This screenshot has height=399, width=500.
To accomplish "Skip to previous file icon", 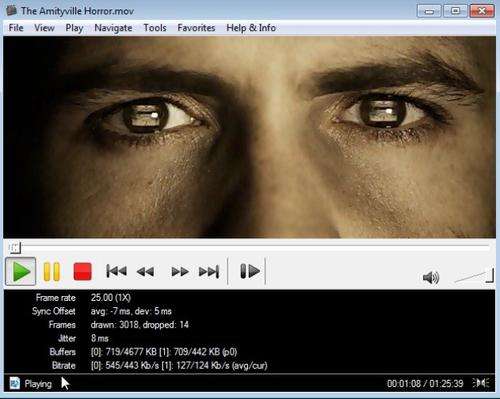I will (x=116, y=271).
